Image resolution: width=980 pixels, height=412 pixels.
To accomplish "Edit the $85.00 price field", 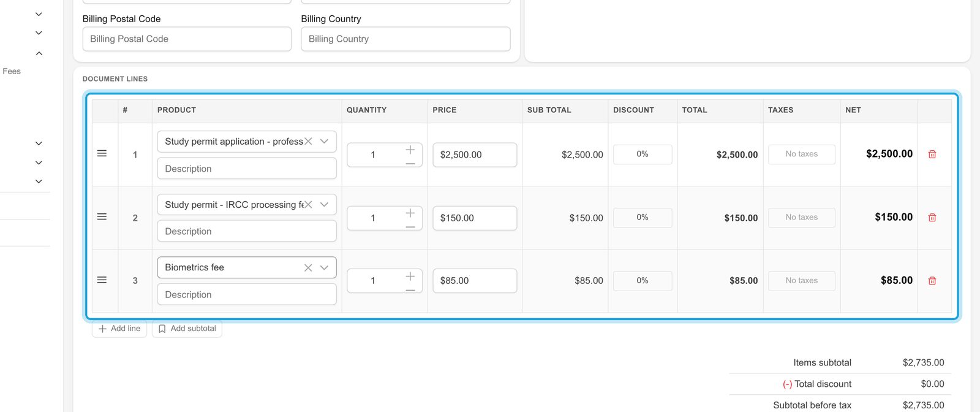I will 475,281.
